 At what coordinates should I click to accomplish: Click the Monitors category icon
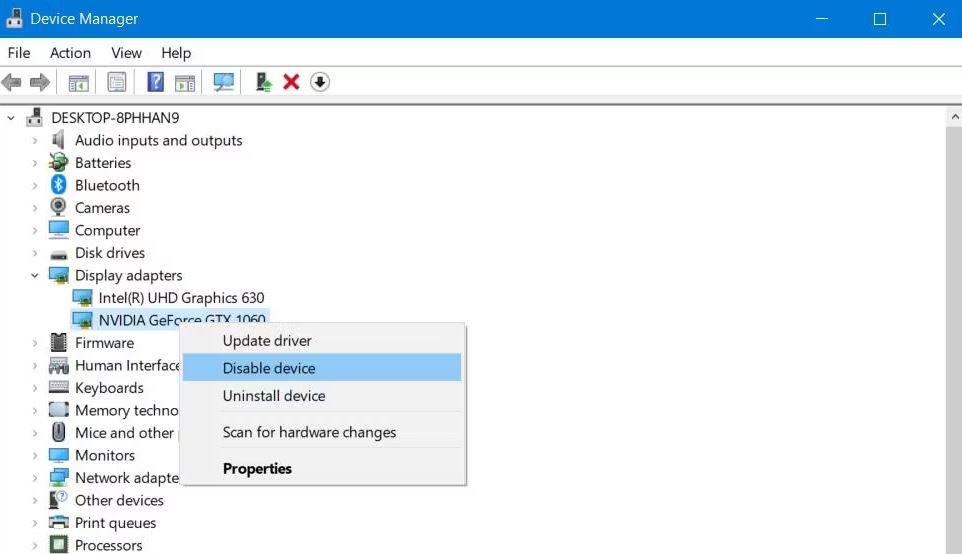coord(59,455)
